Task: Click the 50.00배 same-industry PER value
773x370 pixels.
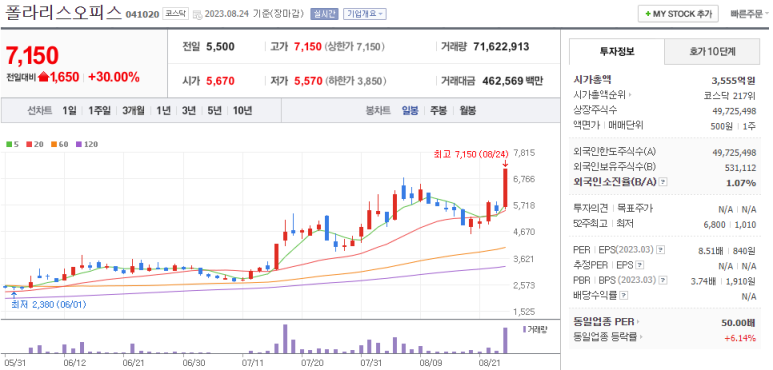Action: click(x=738, y=323)
